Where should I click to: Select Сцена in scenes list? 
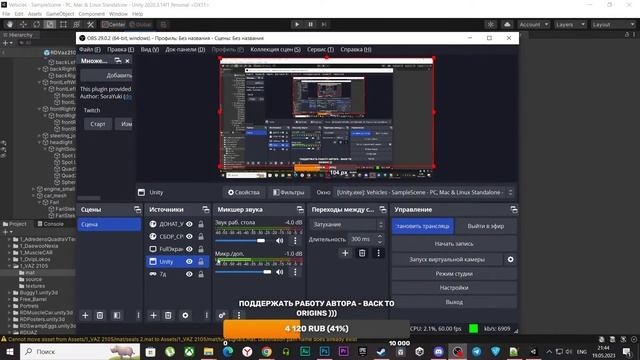click(x=109, y=224)
